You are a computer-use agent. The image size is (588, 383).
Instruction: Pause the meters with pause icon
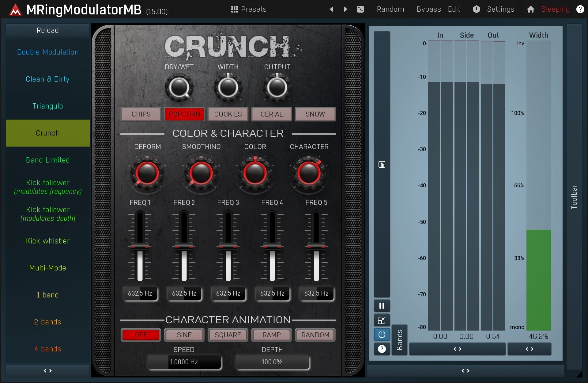382,306
